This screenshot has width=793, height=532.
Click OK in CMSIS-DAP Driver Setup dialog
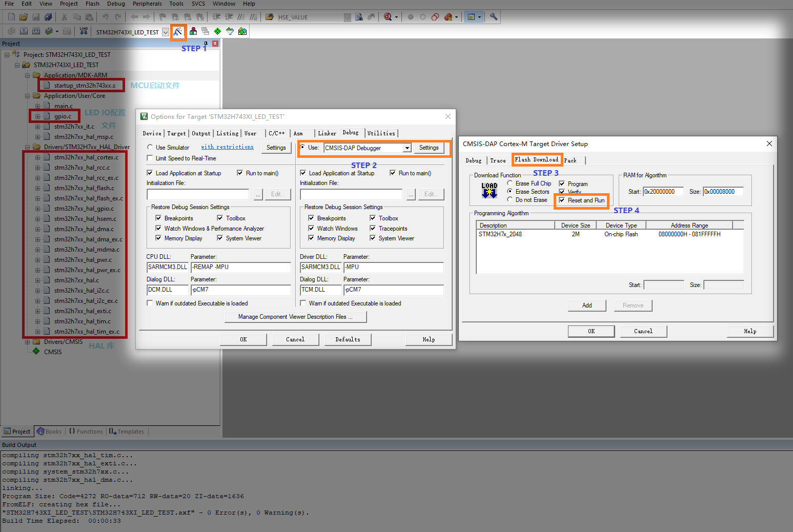(x=591, y=331)
